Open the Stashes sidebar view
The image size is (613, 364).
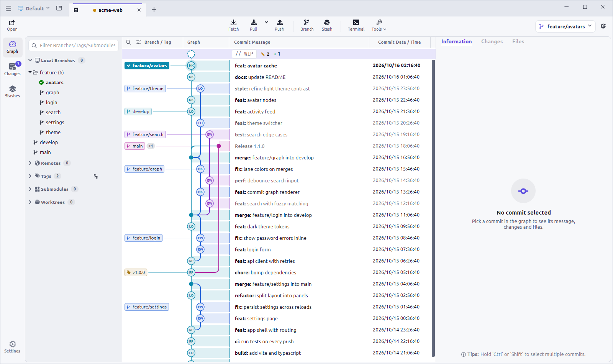click(12, 92)
